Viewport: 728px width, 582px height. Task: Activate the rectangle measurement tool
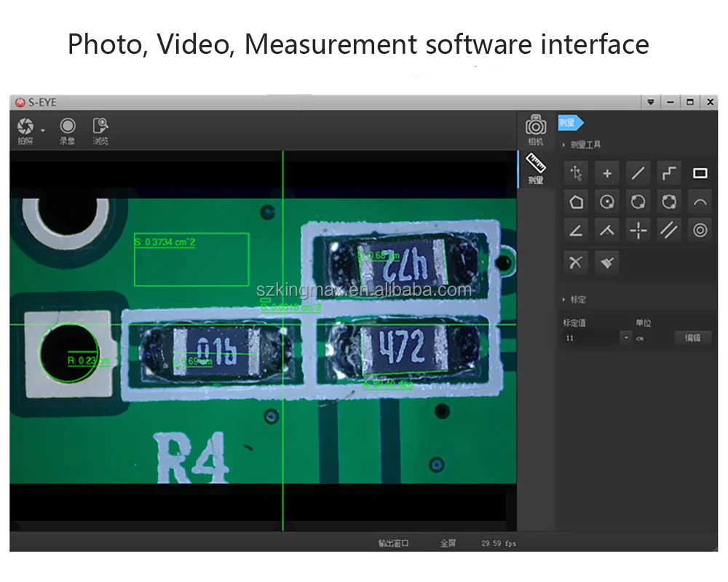(x=700, y=173)
